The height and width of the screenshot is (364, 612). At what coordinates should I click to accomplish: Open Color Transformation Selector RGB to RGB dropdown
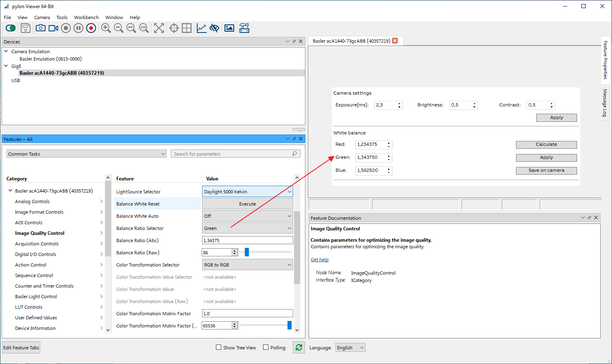[x=248, y=265]
